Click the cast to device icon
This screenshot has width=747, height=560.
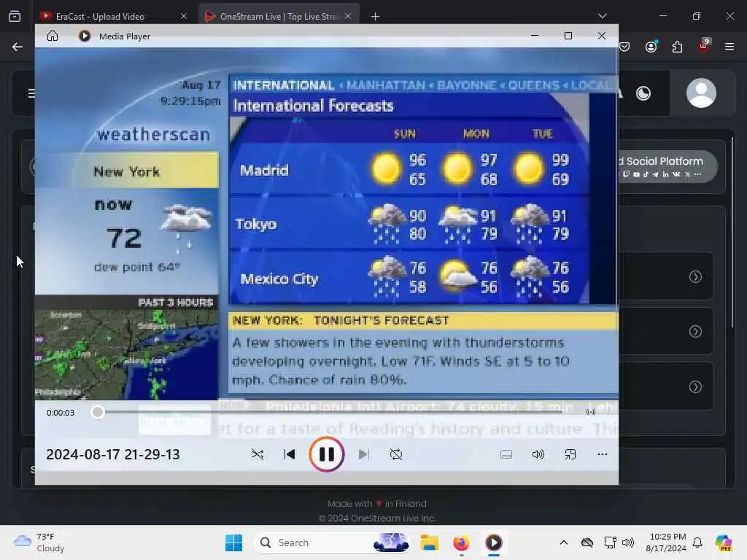tap(591, 413)
